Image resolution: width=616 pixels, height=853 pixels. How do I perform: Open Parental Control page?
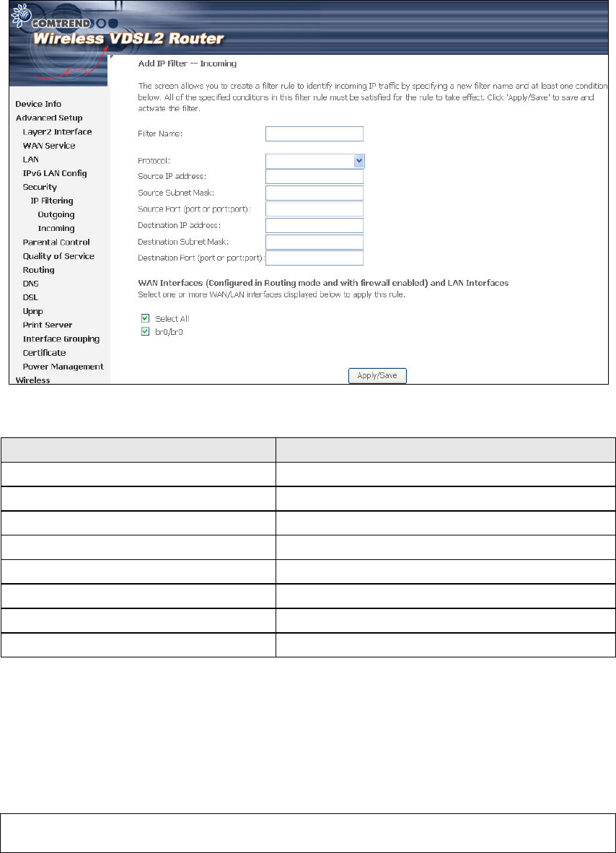click(x=56, y=242)
